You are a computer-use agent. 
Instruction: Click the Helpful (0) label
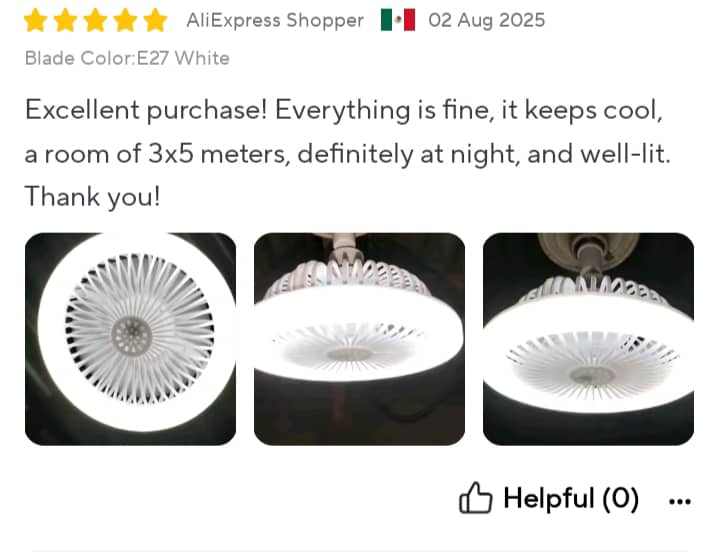(571, 498)
